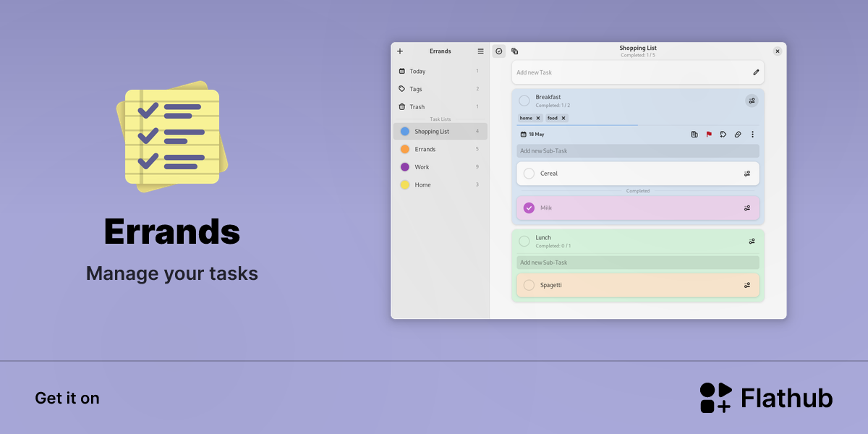Open the Tags section in sidebar
This screenshot has width=868, height=434.
coord(440,89)
